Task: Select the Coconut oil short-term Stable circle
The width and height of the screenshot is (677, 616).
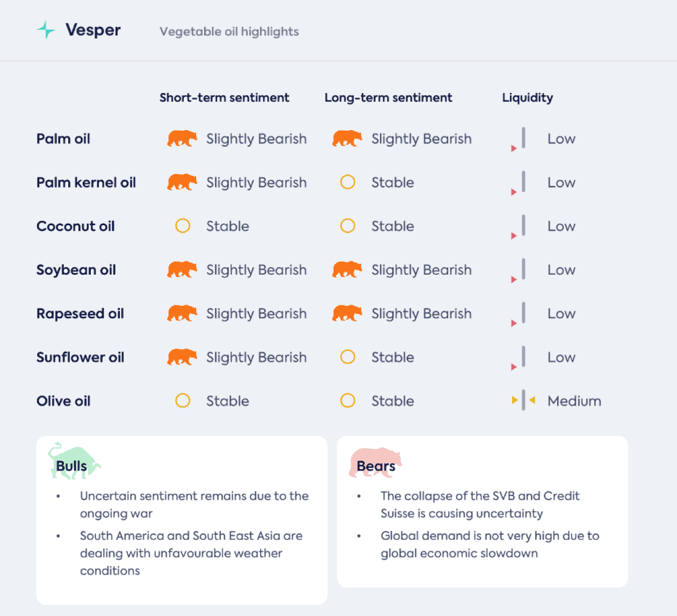Action: (x=183, y=226)
